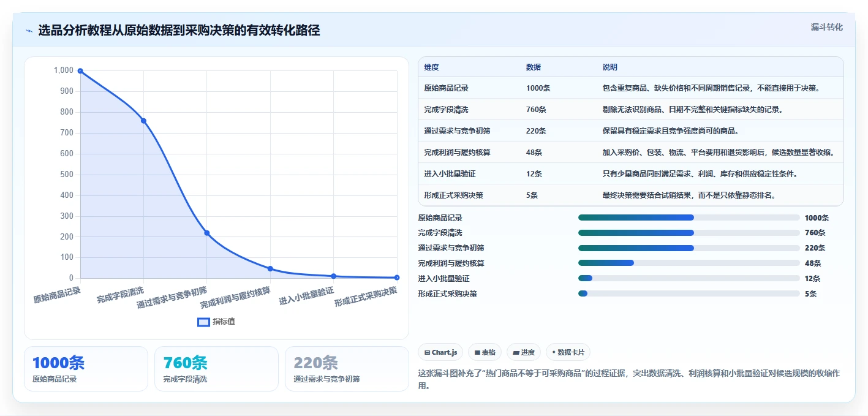868x416 pixels.
Task: Click description starting 包含重复商品
Action: (x=711, y=88)
